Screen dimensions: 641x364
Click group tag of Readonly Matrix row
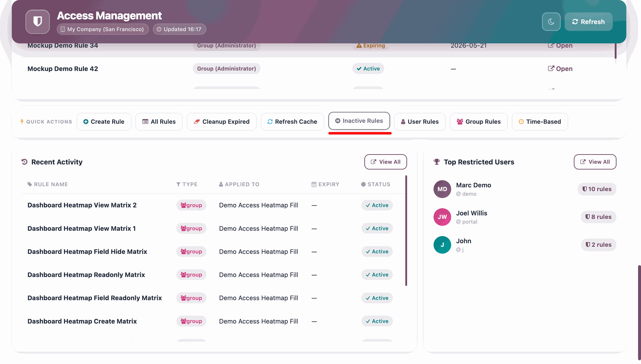(x=191, y=275)
